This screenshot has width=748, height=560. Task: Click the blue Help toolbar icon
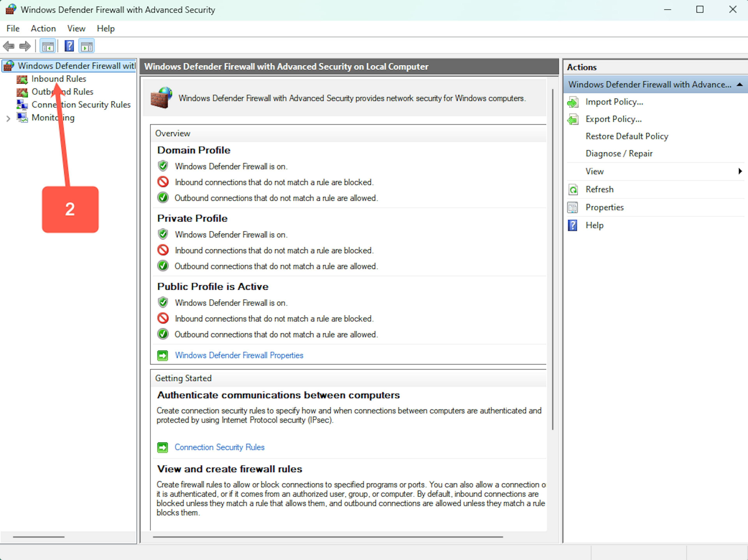click(x=69, y=46)
